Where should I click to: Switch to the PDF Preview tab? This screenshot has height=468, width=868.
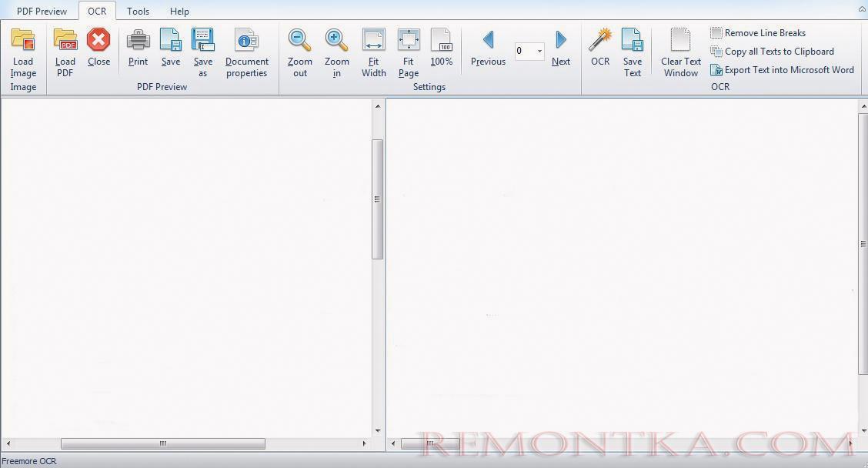pos(42,12)
